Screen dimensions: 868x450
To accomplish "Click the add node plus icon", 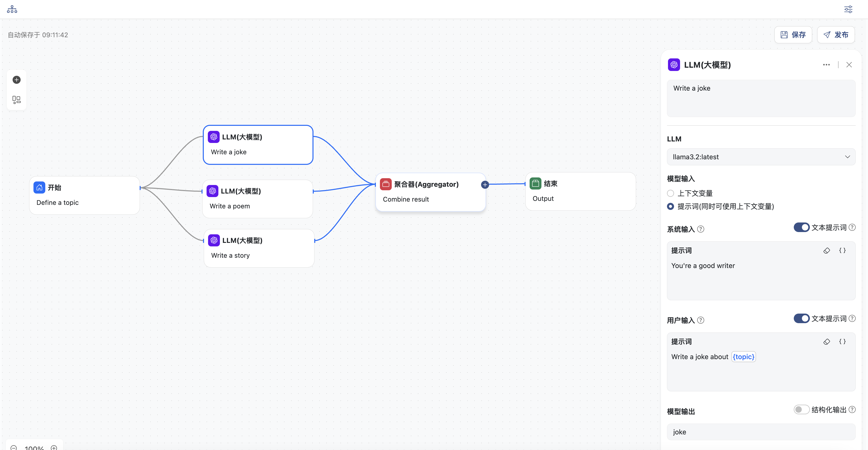I will coord(17,80).
